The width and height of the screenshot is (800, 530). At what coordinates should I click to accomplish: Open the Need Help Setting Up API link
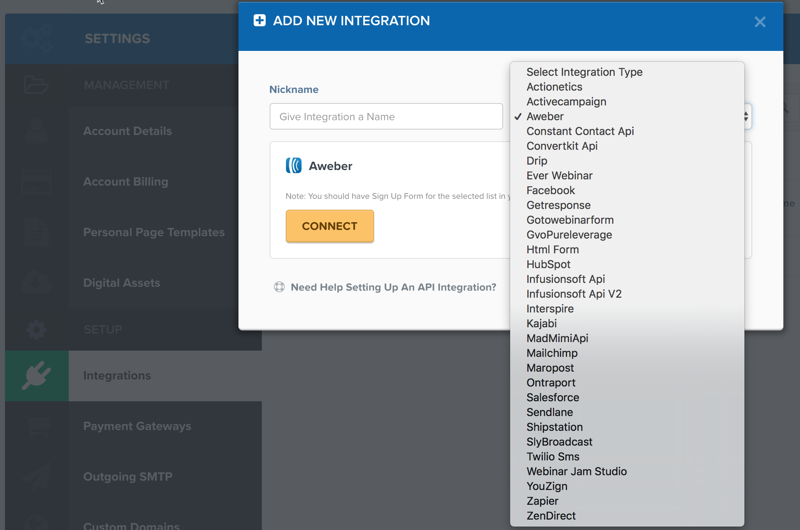[x=393, y=287]
